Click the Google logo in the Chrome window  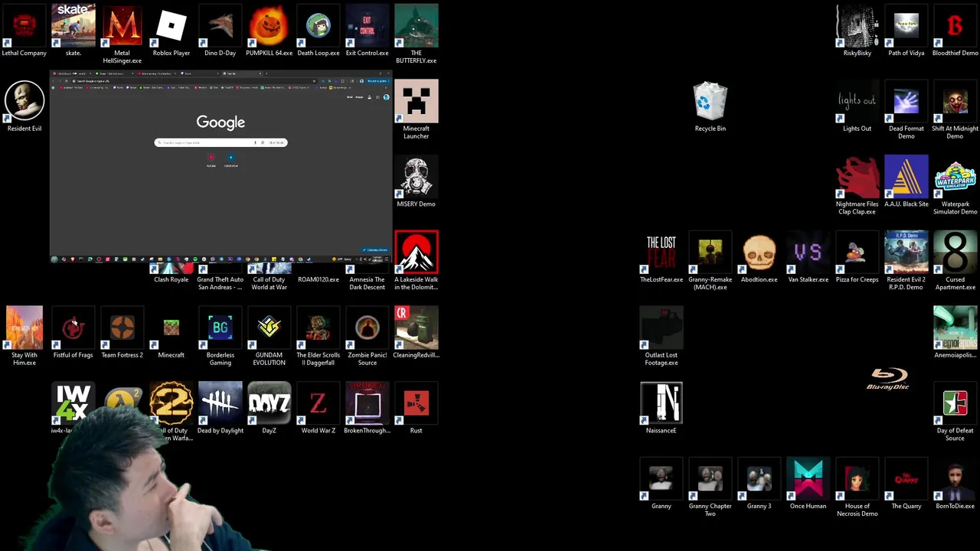tap(220, 122)
